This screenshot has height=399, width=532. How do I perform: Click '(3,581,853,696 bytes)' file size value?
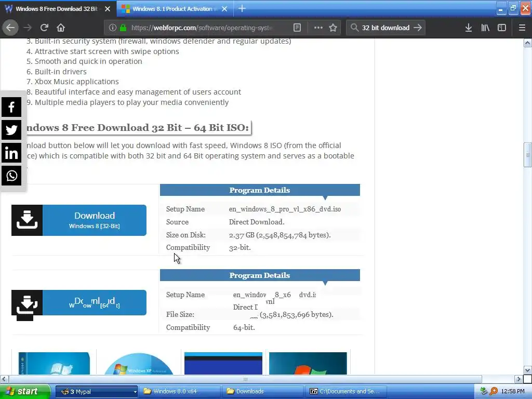point(297,314)
